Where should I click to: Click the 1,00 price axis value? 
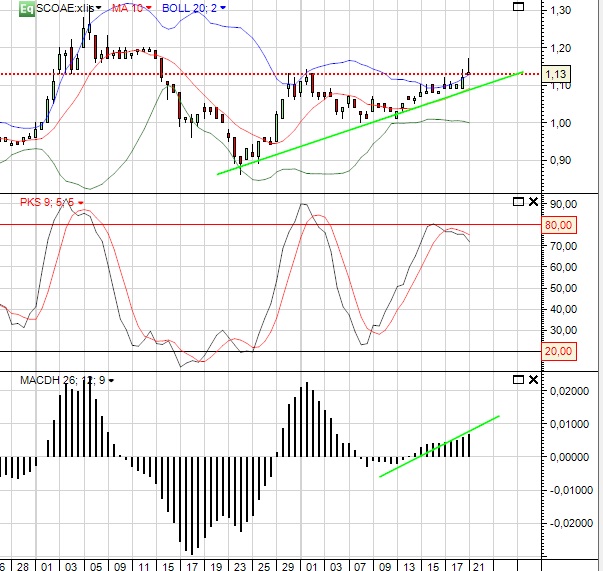pos(561,123)
